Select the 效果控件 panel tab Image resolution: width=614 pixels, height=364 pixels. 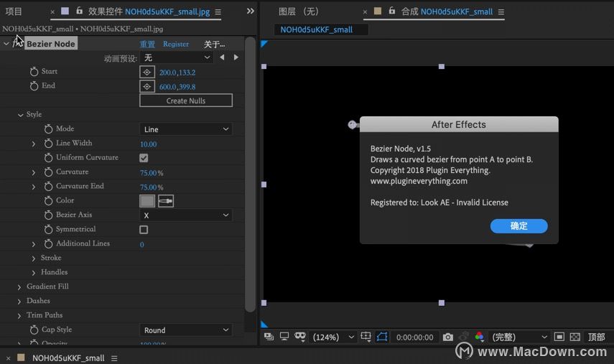149,11
